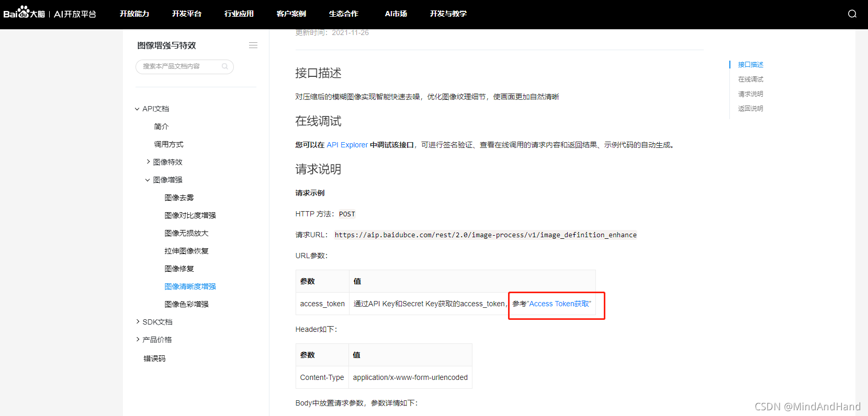Open the search icon in top bar
868x416 pixels.
click(852, 14)
